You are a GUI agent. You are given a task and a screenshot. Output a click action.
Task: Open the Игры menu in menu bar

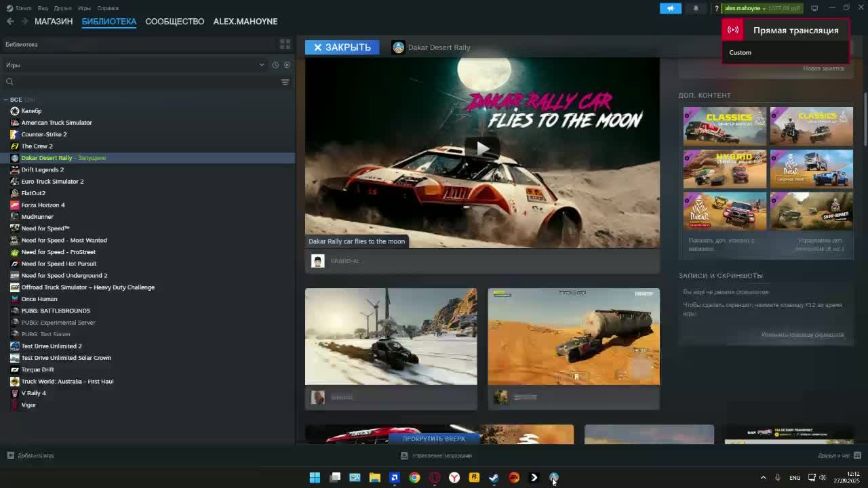point(84,8)
